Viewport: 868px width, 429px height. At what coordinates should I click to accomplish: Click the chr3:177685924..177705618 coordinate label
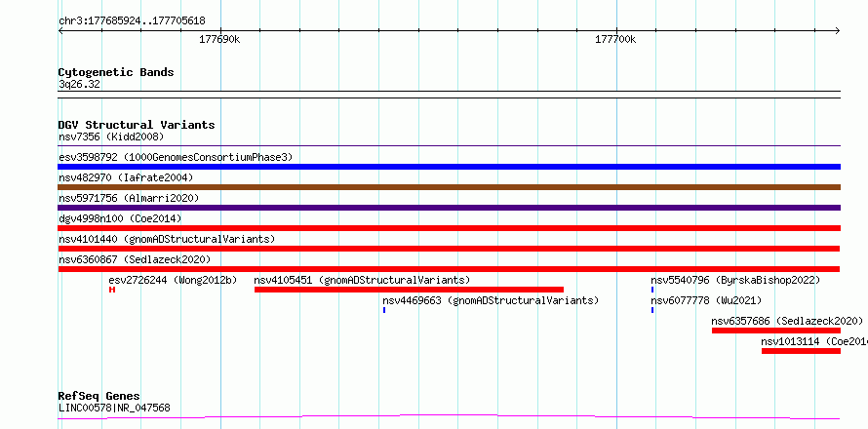coord(132,21)
